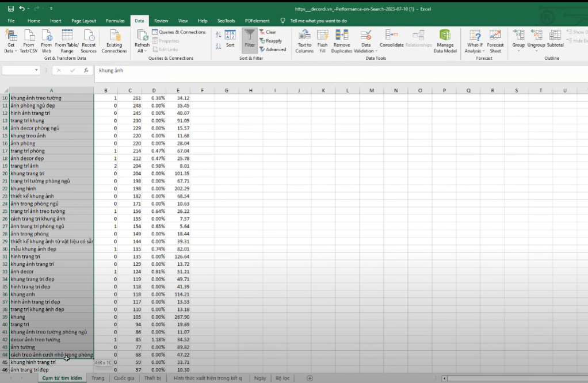Switch to the Insert ribbon tab
The image size is (588, 383).
click(x=55, y=21)
